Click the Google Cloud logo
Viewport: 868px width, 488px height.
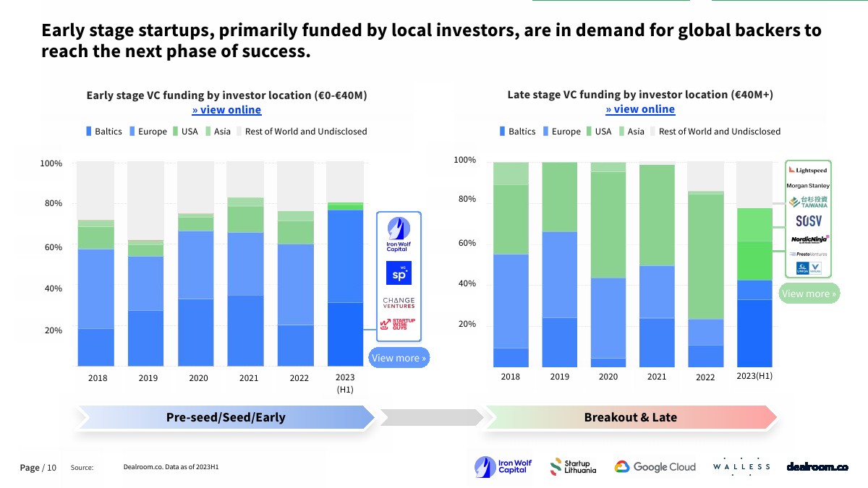655,467
